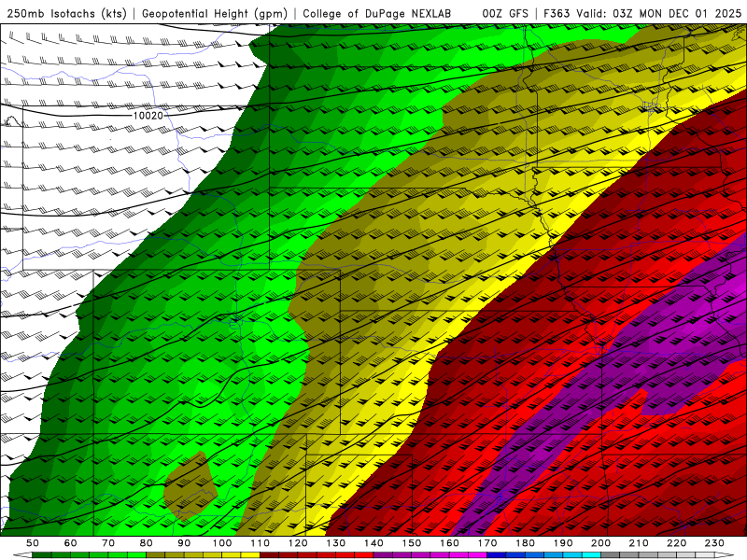Click the 90 knot legend label
The width and height of the screenshot is (747, 560).
[184, 543]
